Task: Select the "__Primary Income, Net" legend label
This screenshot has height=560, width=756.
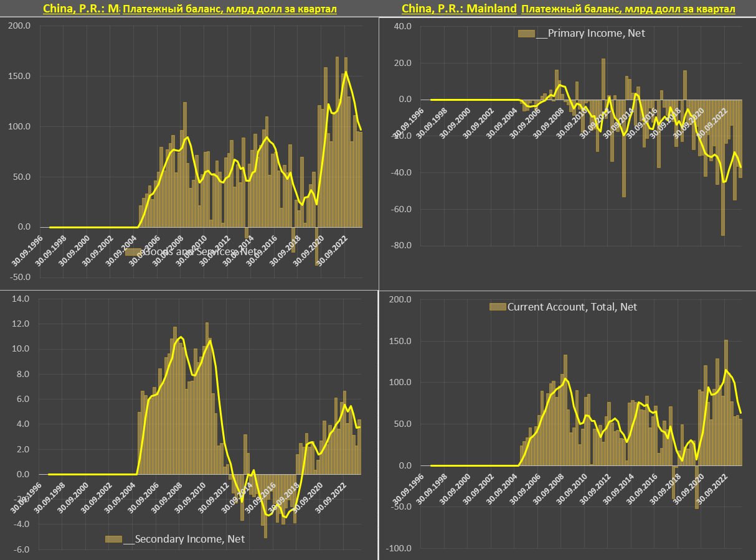Action: point(590,34)
